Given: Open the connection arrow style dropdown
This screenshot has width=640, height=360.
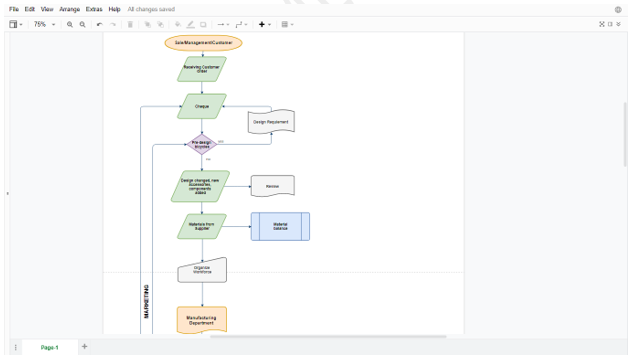Looking at the screenshot, I should click(x=223, y=24).
